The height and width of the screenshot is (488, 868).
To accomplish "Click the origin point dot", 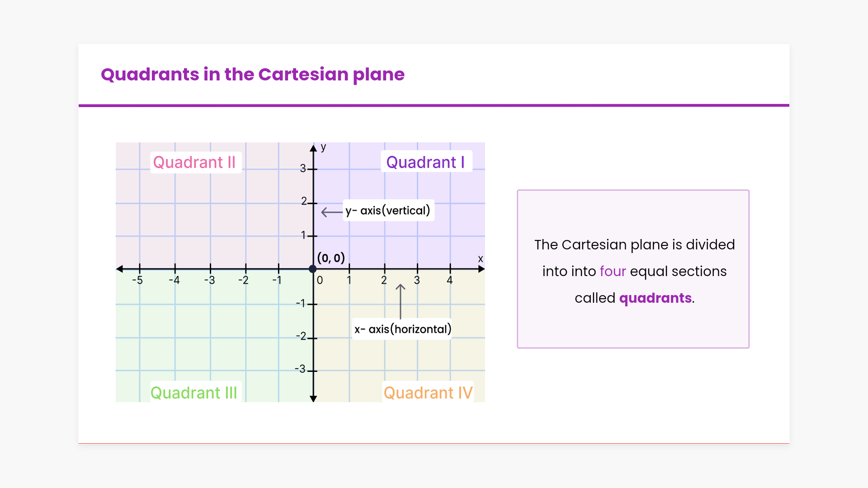I will (312, 269).
